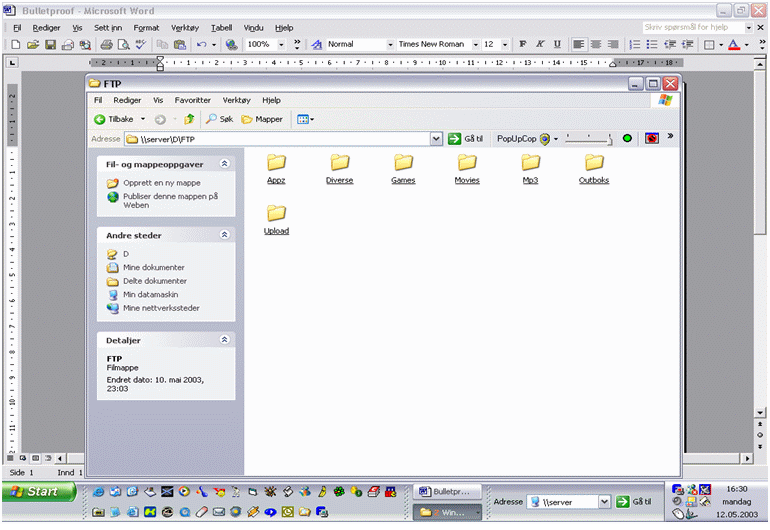770x530 pixels.
Task: Go up one folder level in Explorer
Action: point(189,119)
